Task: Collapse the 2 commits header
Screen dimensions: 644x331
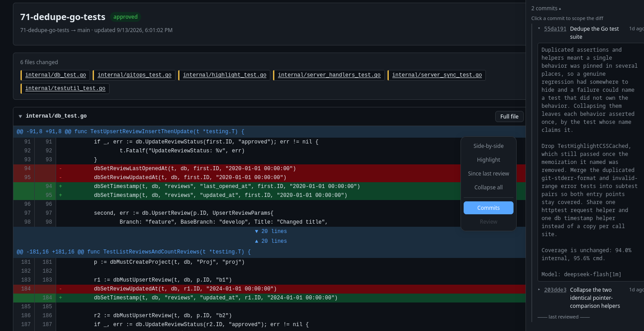Action: click(x=546, y=8)
